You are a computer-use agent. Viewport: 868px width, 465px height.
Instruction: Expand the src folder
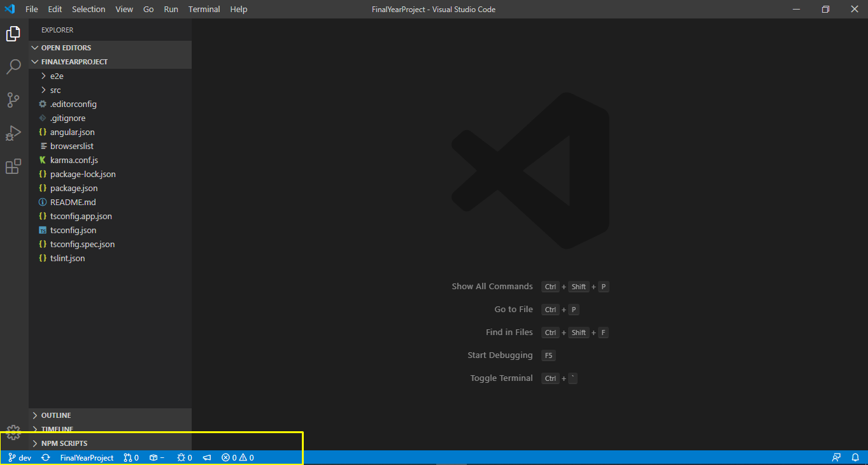[110, 90]
